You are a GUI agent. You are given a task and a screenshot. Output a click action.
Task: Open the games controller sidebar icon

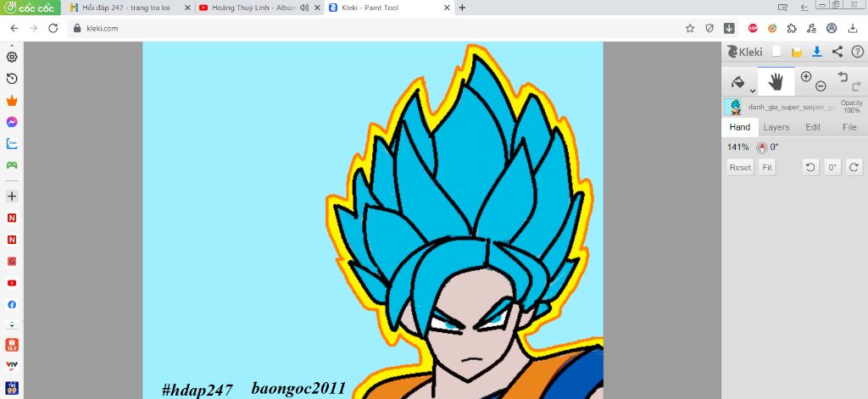12,165
